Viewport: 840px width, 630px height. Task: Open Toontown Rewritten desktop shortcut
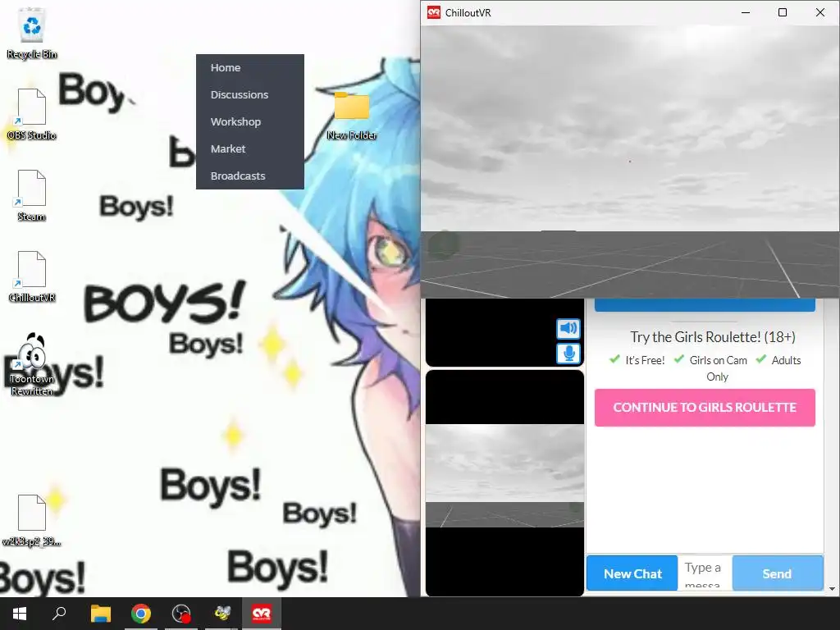pos(32,364)
